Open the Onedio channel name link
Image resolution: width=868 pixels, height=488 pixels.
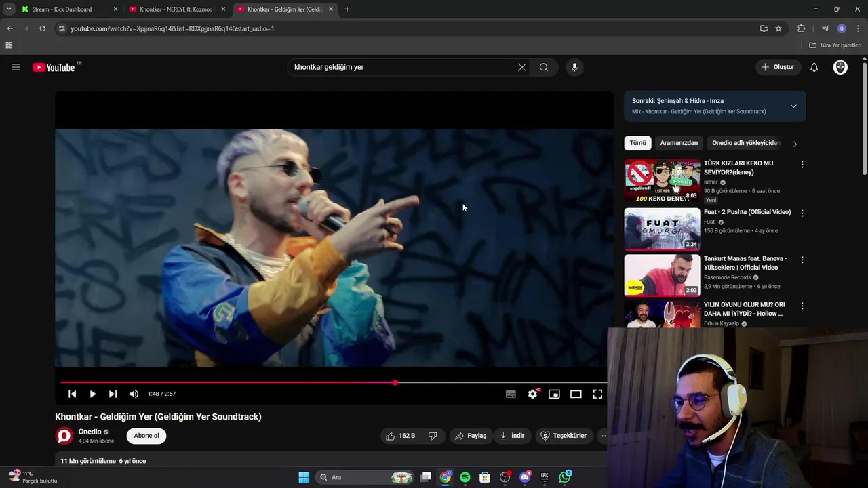tap(90, 432)
